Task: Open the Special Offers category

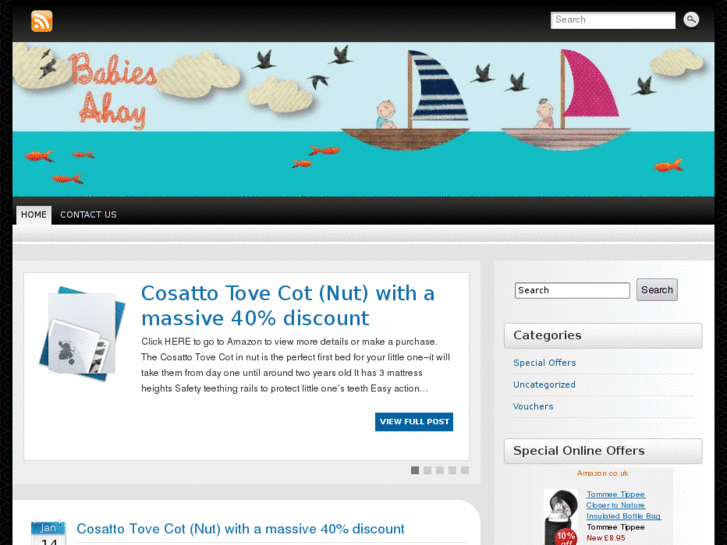Action: (x=544, y=363)
